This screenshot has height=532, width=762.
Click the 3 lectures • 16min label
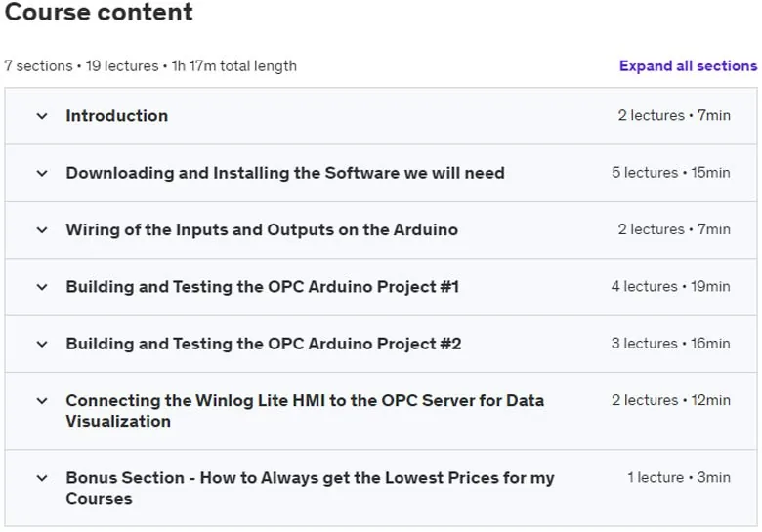(x=670, y=344)
